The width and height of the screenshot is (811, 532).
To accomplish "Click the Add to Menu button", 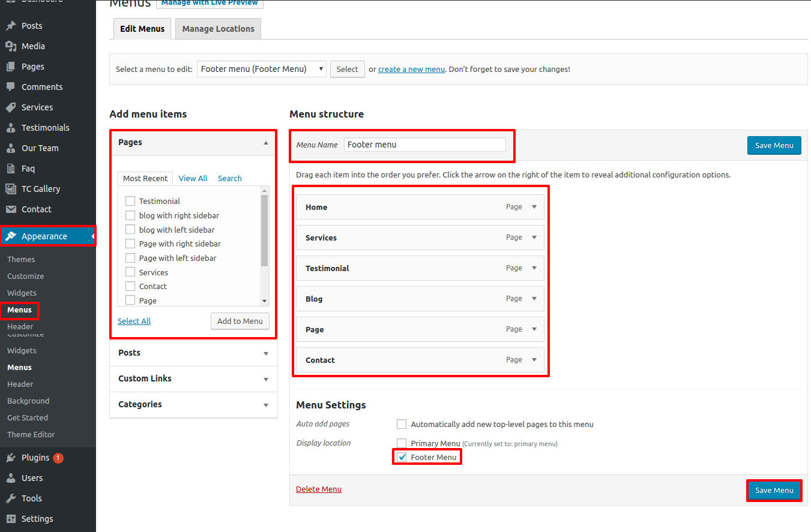I will coord(240,321).
